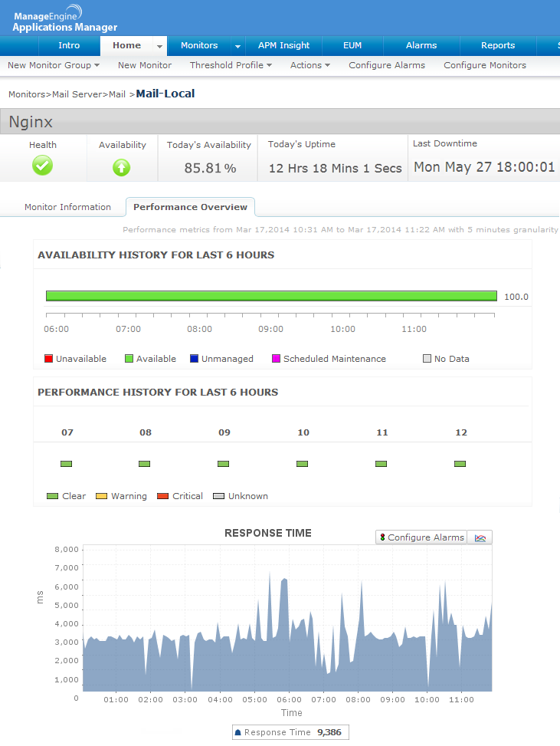Click the green Health checkmark icon

[x=42, y=166]
